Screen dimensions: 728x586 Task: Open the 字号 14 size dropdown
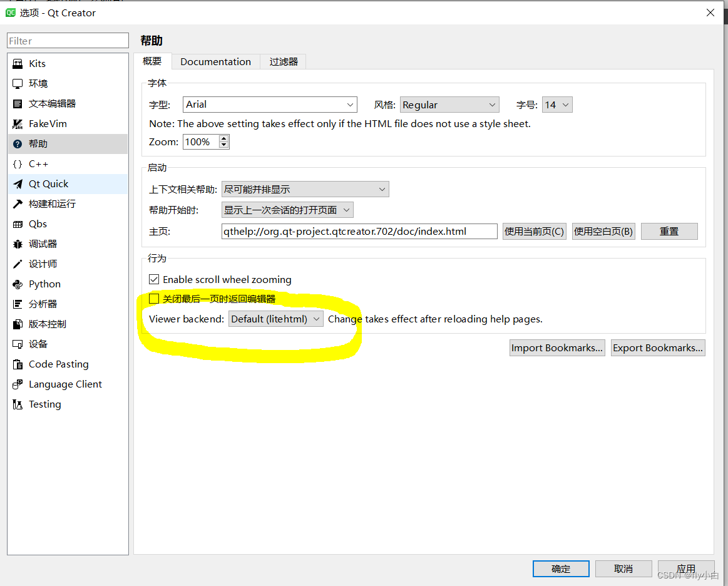(x=557, y=105)
